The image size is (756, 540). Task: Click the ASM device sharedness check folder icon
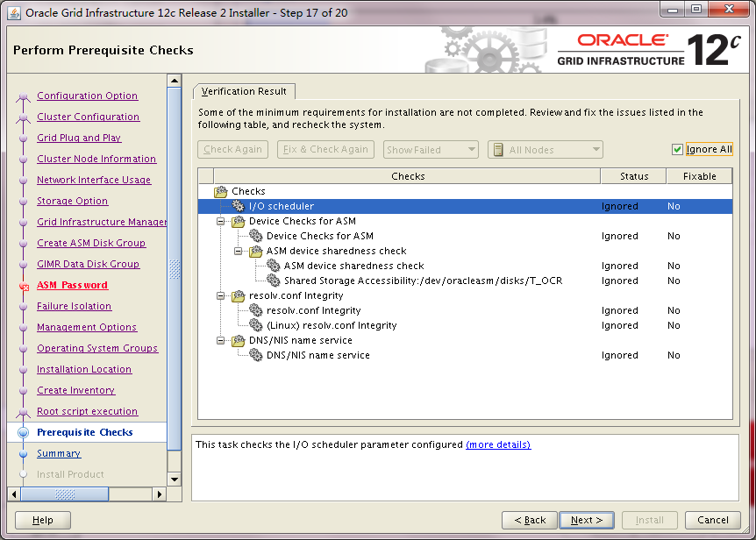[x=255, y=251]
